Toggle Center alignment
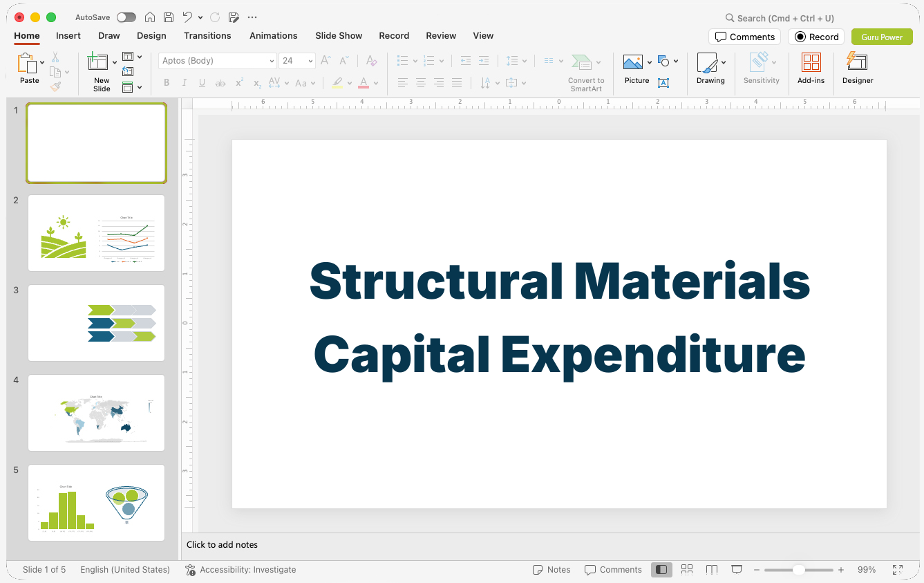924x583 pixels. [421, 83]
